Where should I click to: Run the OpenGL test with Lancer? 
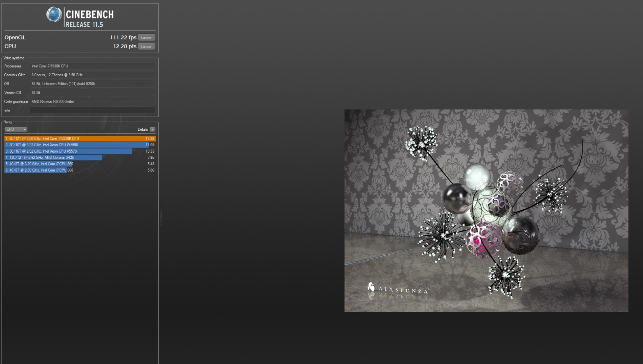(146, 37)
